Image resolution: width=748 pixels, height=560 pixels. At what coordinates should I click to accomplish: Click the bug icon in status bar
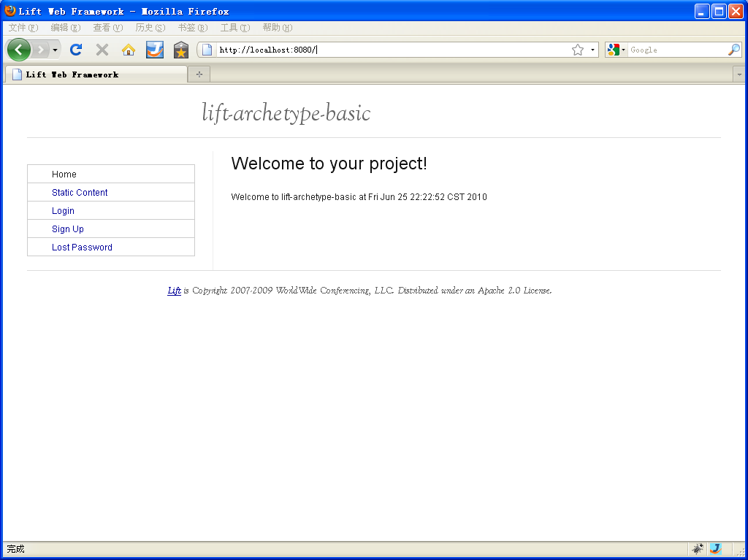pos(698,548)
